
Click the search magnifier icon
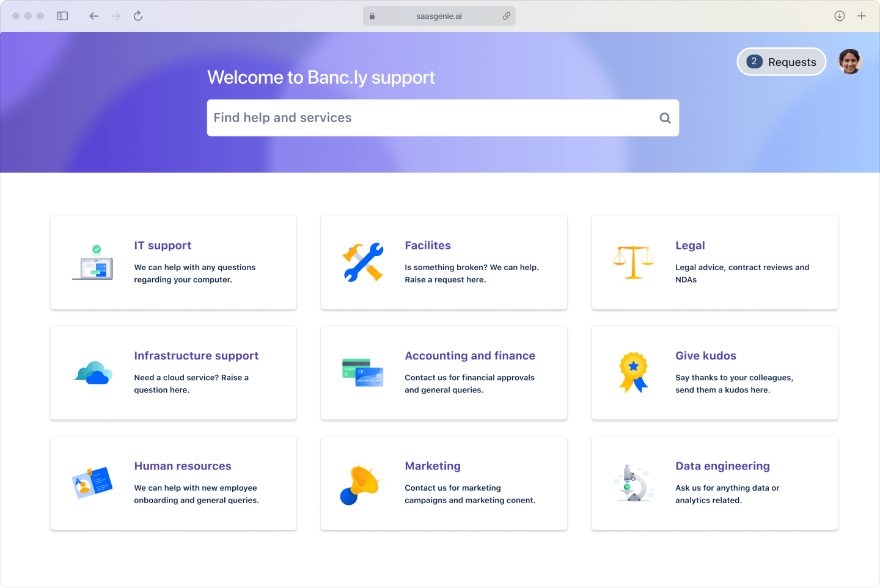tap(665, 118)
